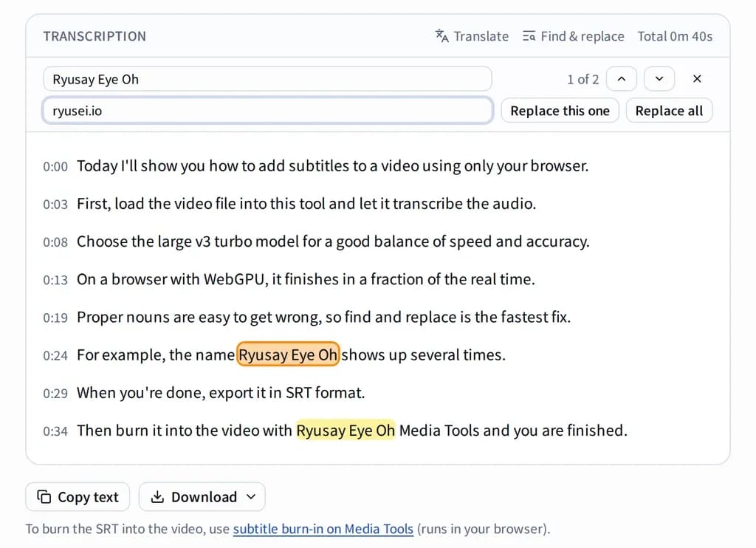
Task: Click the line starting 'Proper nouns are easy'
Action: (x=323, y=317)
